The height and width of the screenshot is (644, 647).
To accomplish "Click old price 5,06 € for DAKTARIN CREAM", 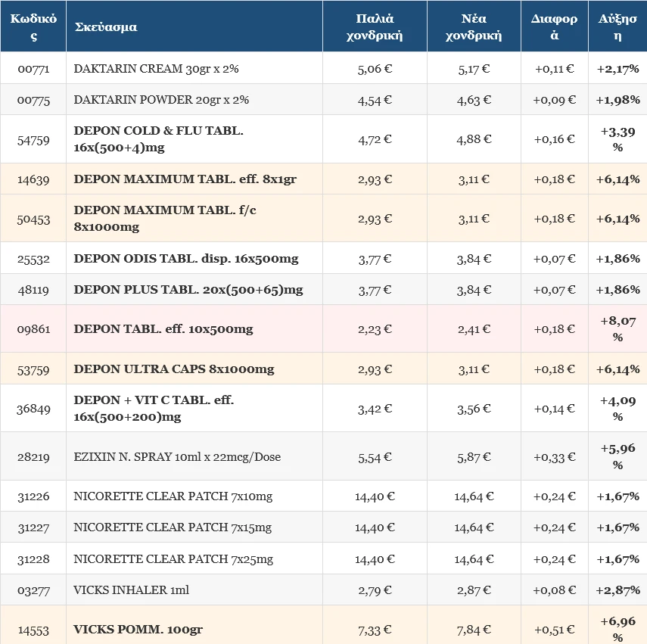I will [x=375, y=69].
